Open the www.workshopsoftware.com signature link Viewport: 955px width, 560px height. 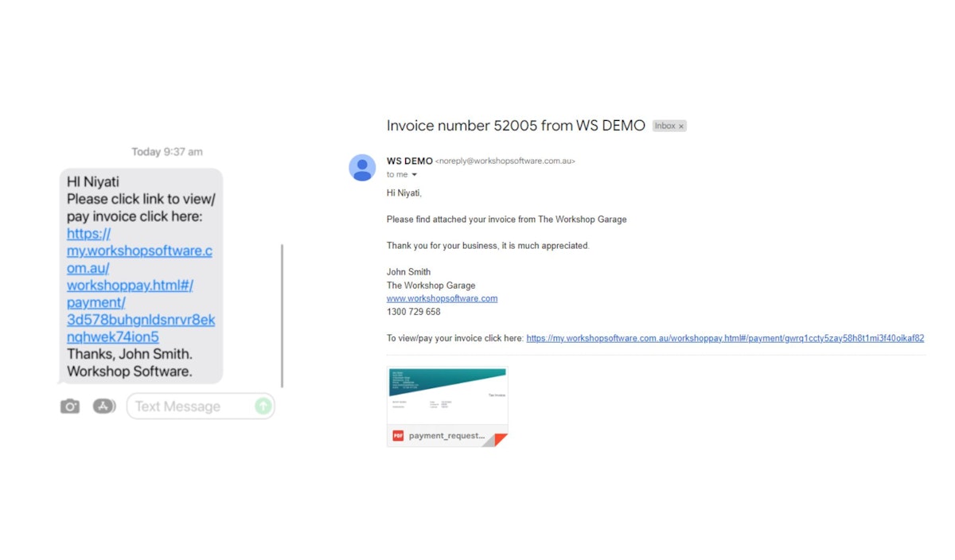pyautogui.click(x=442, y=298)
